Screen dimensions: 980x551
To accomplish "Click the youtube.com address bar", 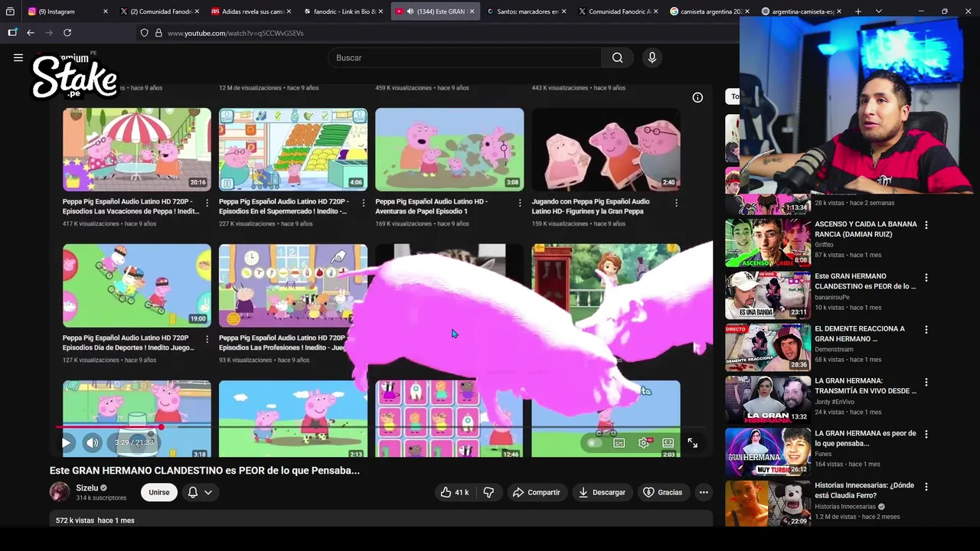I will (444, 33).
